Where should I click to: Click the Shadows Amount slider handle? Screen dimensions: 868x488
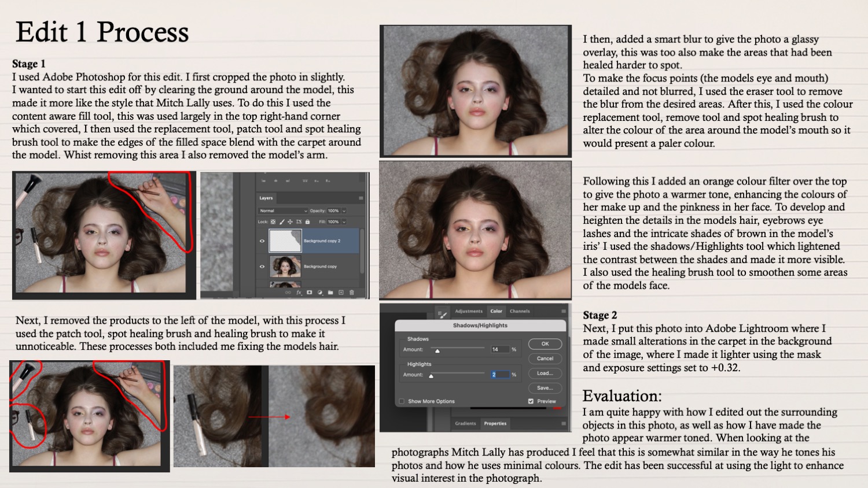click(437, 351)
